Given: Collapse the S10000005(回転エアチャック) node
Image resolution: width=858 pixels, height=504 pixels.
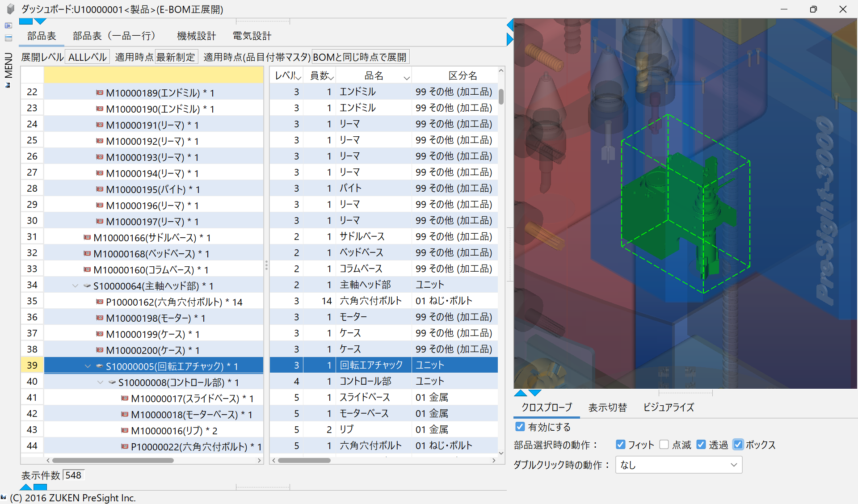Looking at the screenshot, I should 88,366.
